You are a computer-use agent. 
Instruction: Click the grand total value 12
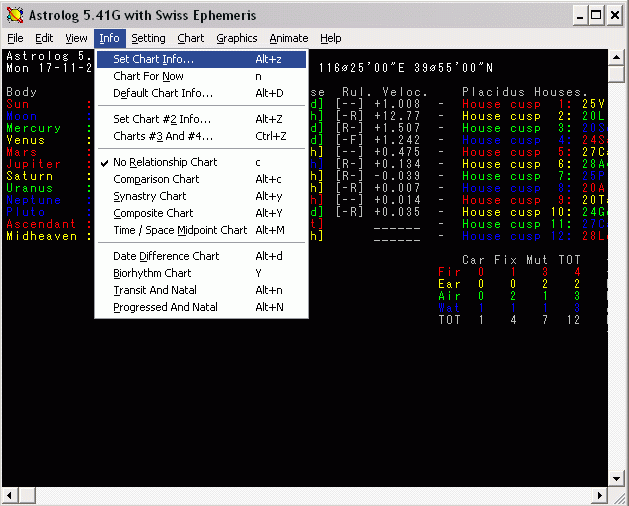574,320
